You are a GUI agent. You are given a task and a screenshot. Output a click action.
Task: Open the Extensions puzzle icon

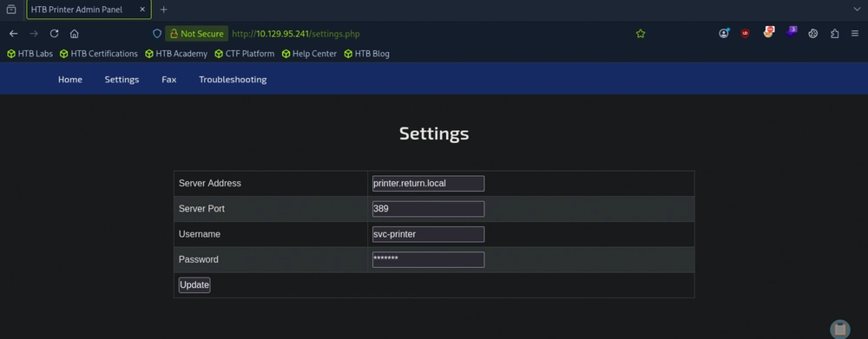pyautogui.click(x=835, y=34)
